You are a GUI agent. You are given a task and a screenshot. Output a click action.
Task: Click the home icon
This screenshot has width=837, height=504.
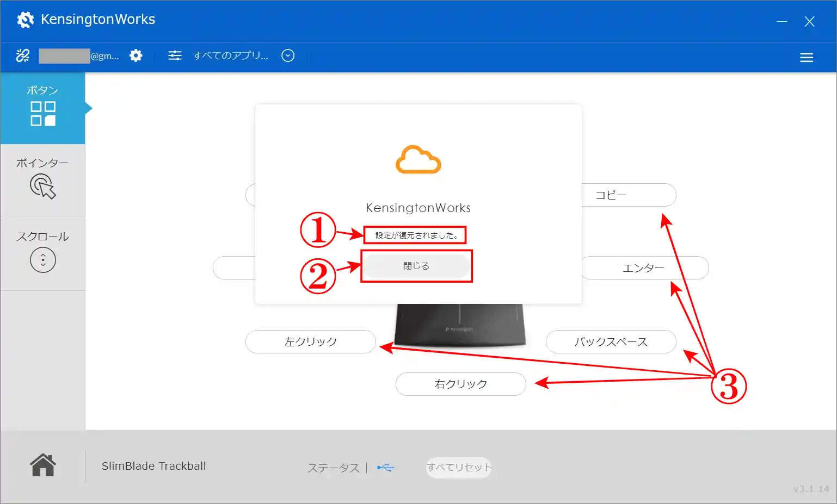click(x=42, y=465)
